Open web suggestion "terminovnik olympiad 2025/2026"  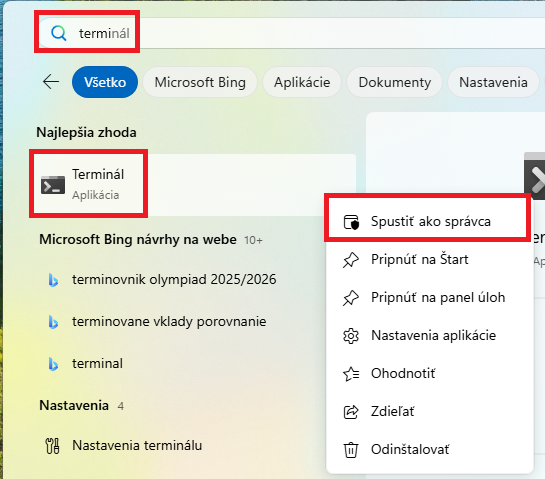pos(174,280)
